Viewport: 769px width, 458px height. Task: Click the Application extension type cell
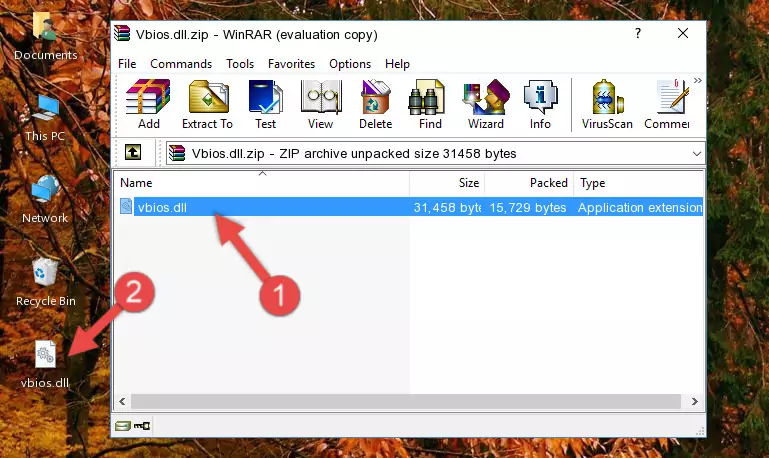(640, 207)
